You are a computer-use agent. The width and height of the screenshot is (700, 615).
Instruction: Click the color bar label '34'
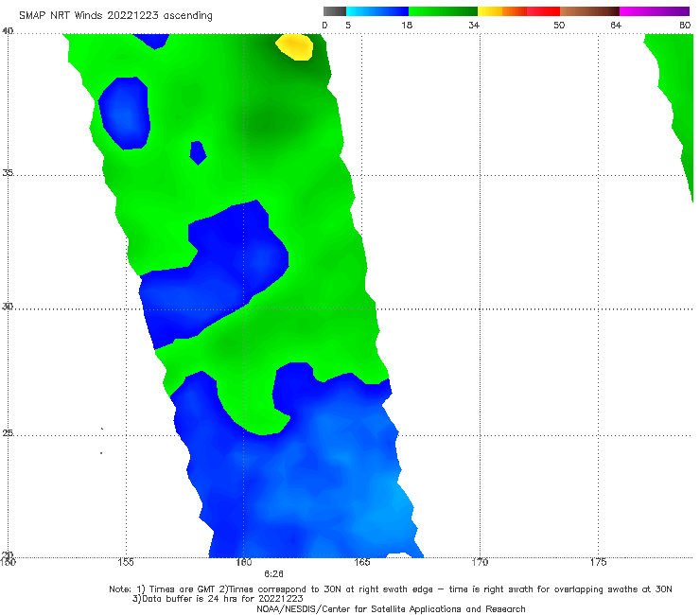(x=474, y=26)
